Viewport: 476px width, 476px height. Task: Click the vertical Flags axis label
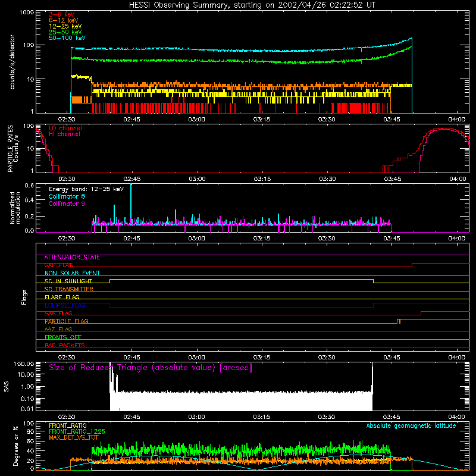(24, 297)
